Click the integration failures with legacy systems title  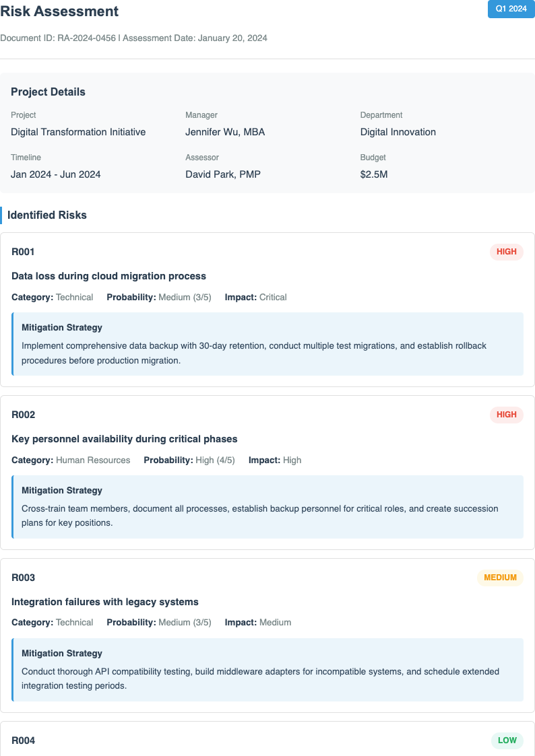point(105,602)
